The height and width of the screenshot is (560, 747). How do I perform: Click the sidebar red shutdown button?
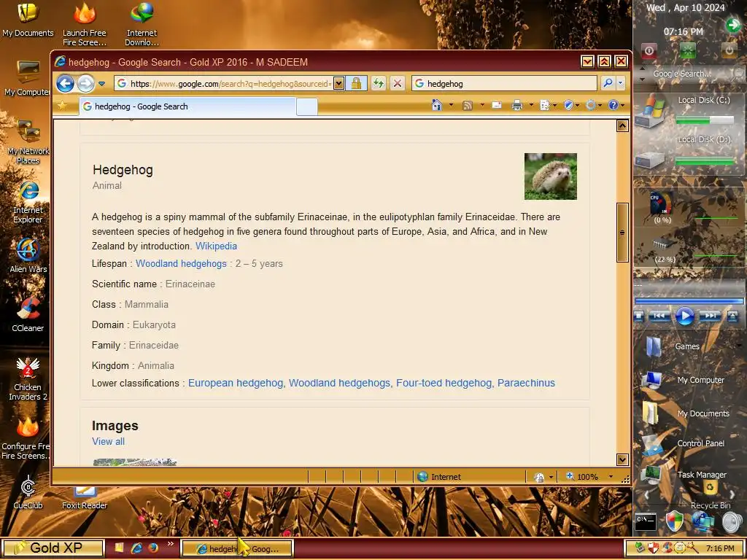[x=649, y=50]
